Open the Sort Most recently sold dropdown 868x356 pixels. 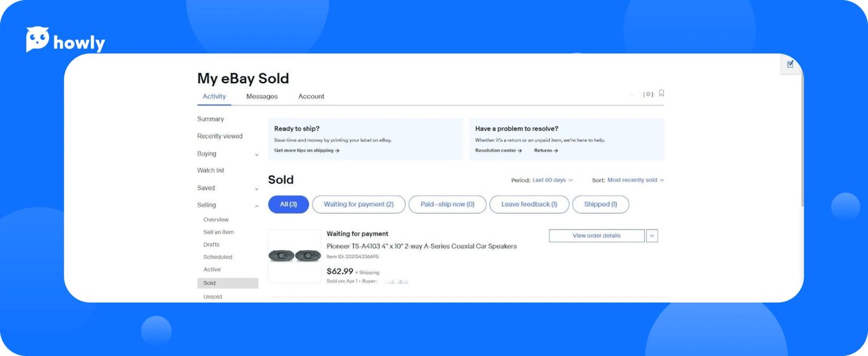coord(635,181)
